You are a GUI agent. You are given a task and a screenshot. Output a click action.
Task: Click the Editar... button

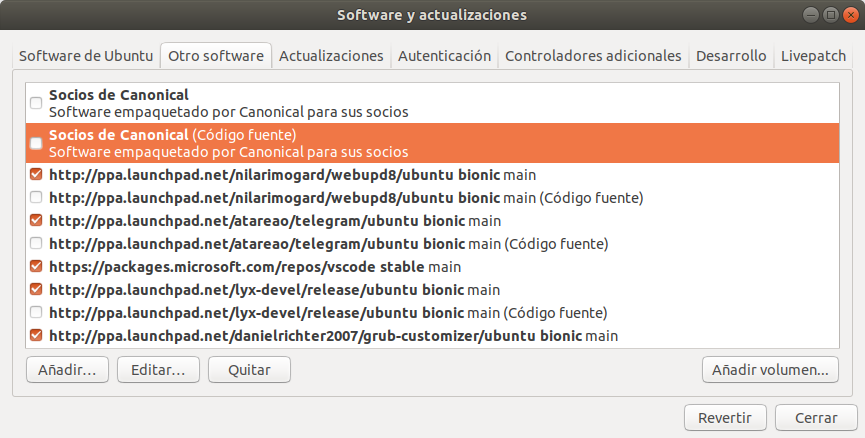[x=158, y=370]
